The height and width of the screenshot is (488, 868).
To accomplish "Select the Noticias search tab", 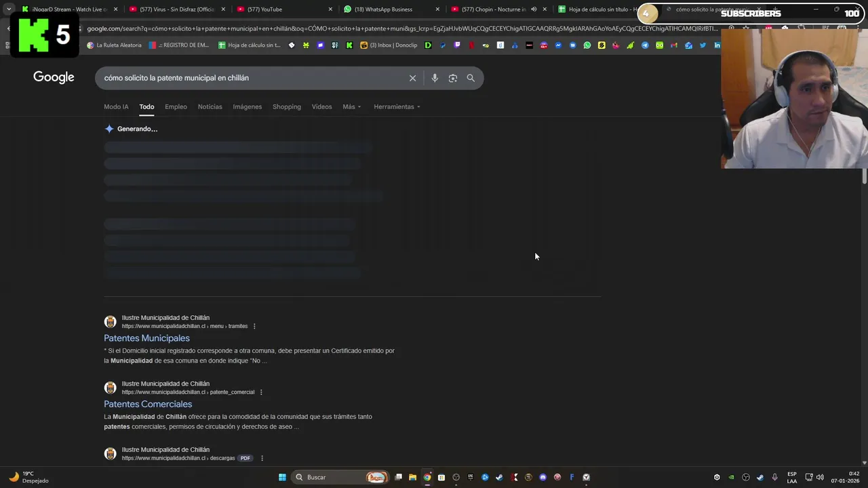I will (210, 106).
